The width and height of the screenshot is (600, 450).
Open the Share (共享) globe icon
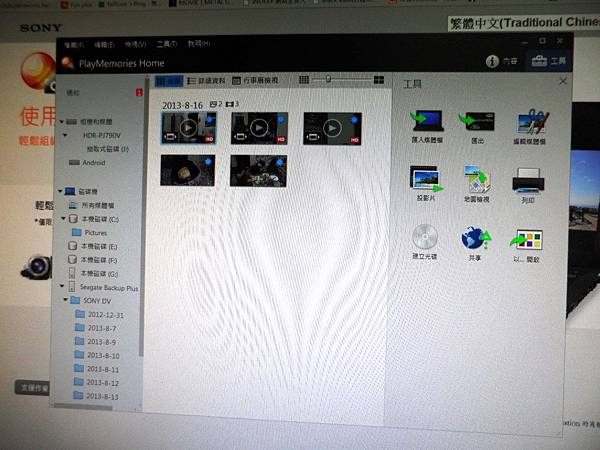point(476,238)
